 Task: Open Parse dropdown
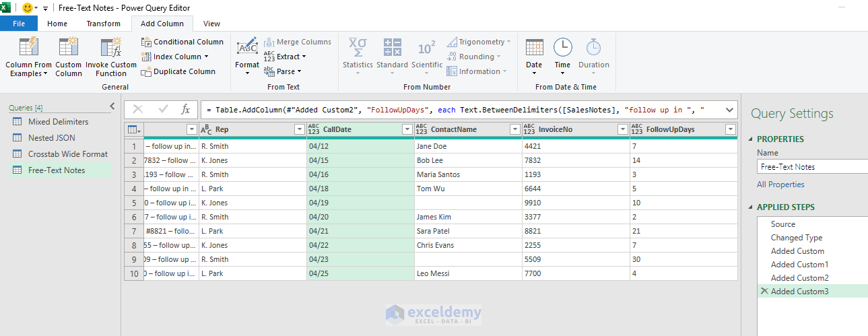pos(282,71)
